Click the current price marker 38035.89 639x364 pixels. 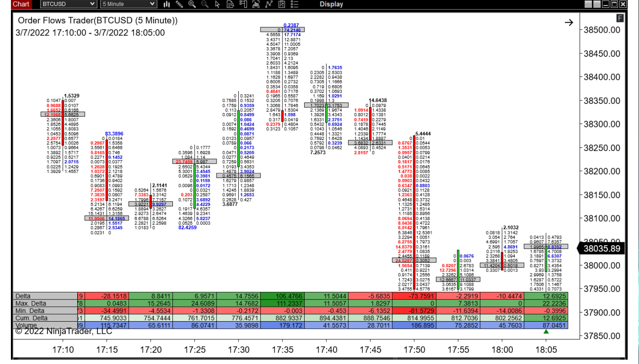tap(601, 249)
